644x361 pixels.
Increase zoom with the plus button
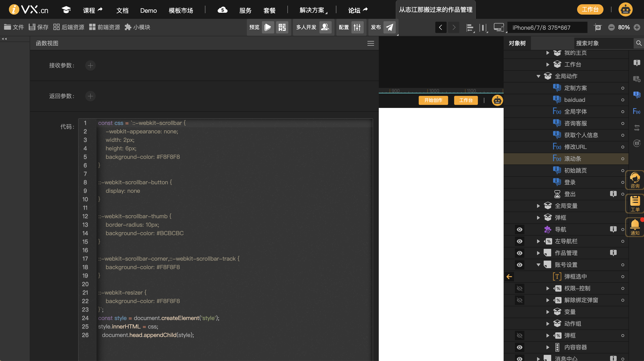click(637, 27)
